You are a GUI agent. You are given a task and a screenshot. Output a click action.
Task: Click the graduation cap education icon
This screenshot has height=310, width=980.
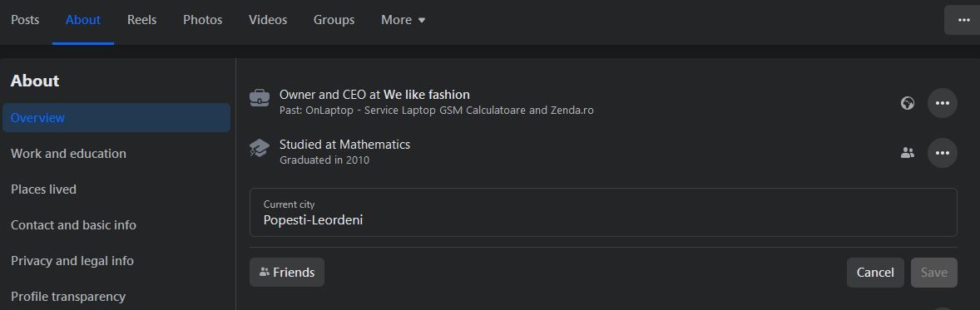(260, 147)
